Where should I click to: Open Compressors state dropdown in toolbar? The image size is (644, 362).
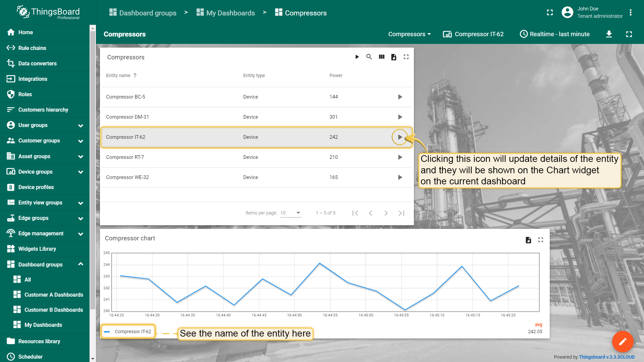coord(409,34)
